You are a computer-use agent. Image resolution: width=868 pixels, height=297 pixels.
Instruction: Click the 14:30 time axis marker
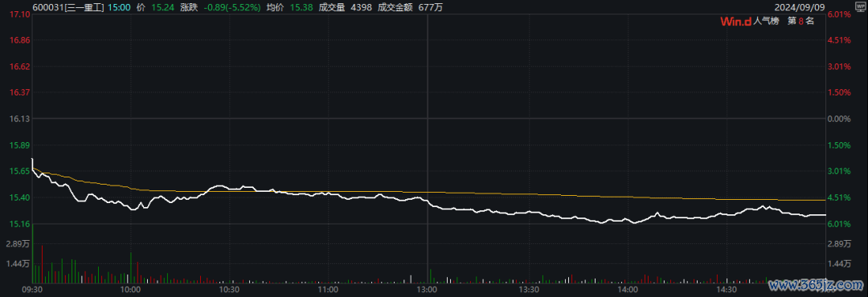727,290
